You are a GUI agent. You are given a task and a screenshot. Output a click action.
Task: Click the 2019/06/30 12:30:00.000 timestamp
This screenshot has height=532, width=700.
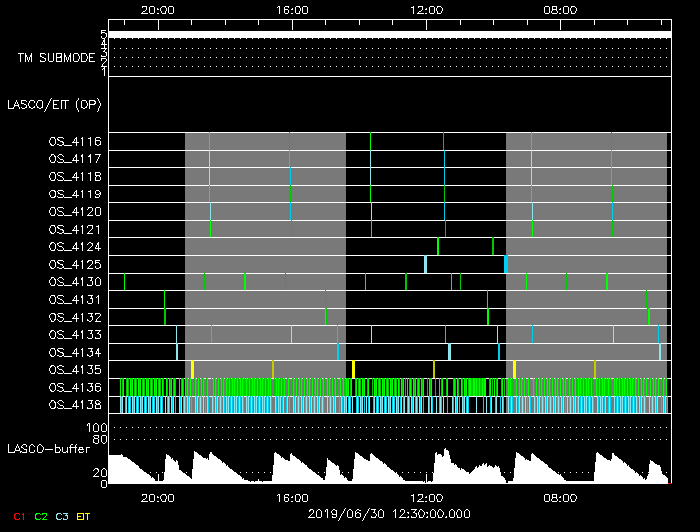[x=389, y=514]
